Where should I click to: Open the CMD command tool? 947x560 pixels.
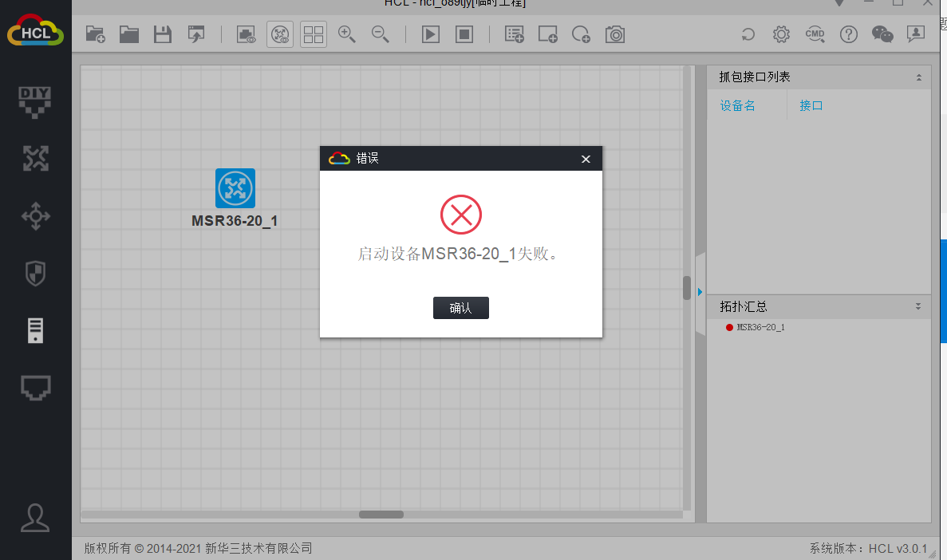(x=815, y=34)
